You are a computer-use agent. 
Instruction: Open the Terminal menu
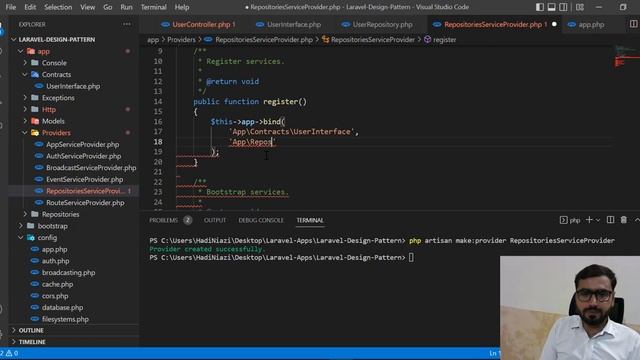click(x=153, y=7)
